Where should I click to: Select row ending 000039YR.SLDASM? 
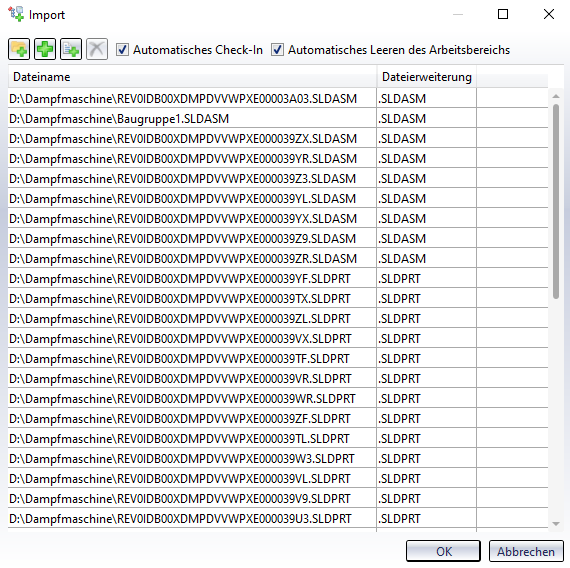[278, 159]
